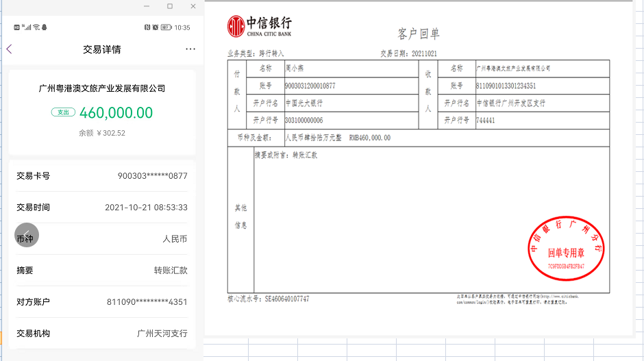Click the 交易机构 广州天河支行 row
This screenshot has height=361, width=644.
[101, 334]
